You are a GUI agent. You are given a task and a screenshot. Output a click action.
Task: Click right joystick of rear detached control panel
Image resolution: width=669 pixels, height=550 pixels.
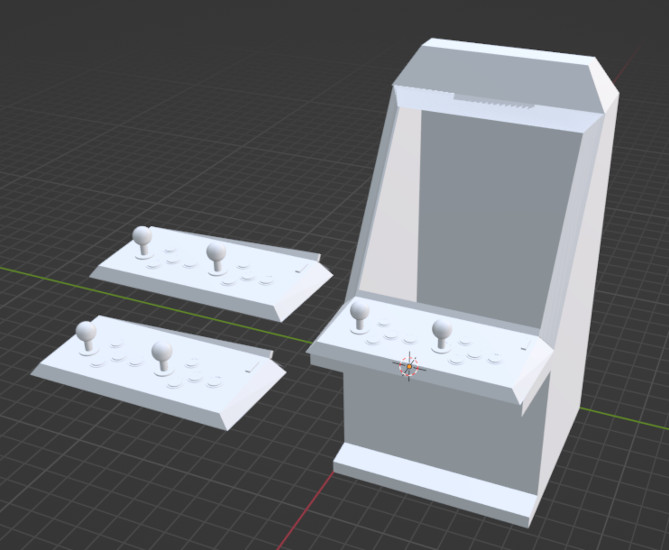coord(216,254)
